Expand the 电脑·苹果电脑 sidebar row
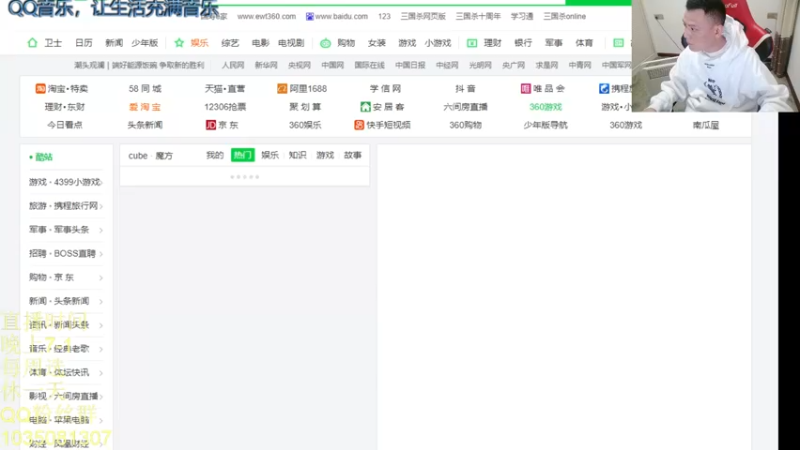 pos(66,420)
